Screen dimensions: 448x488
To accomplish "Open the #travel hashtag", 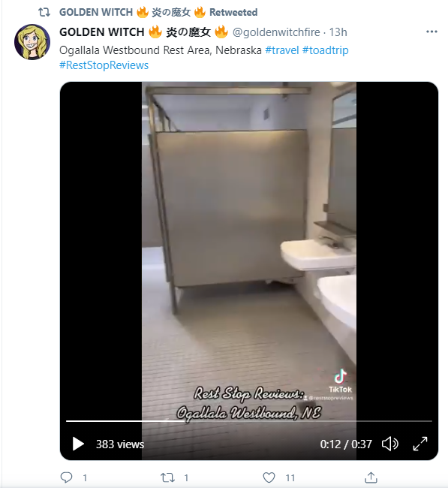I will click(x=282, y=50).
